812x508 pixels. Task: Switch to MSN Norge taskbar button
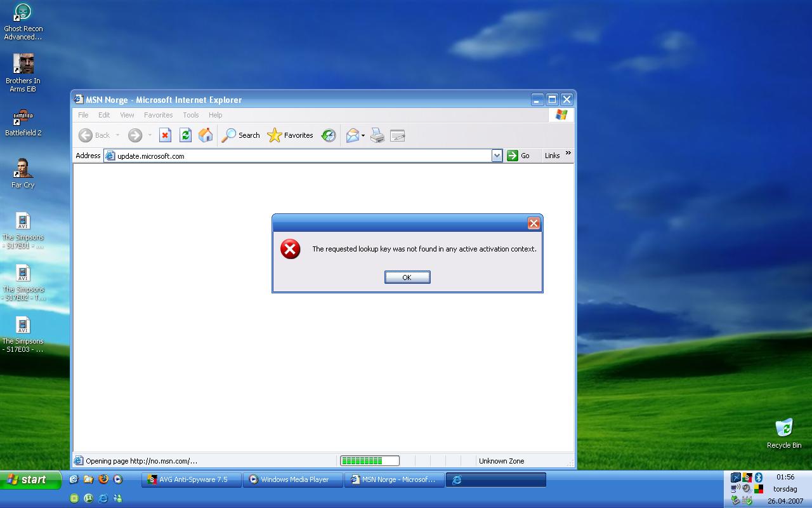coord(395,479)
